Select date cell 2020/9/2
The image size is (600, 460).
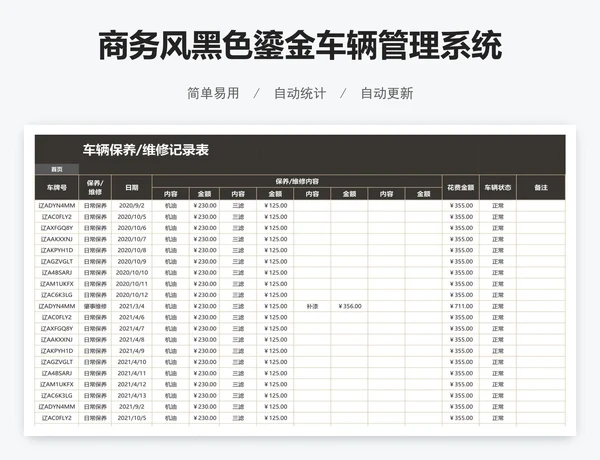click(x=132, y=206)
